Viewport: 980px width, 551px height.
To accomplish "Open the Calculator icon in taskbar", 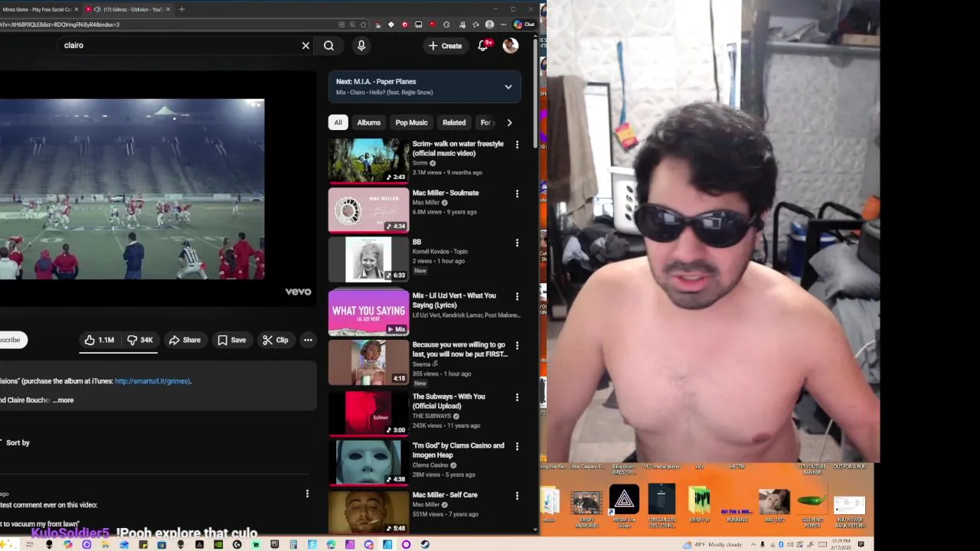I will pyautogui.click(x=293, y=544).
